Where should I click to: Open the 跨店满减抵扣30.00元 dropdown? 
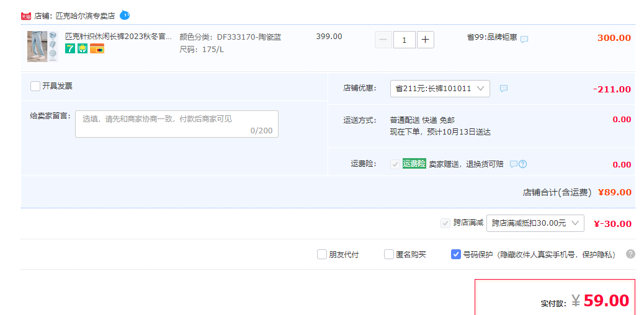click(535, 223)
